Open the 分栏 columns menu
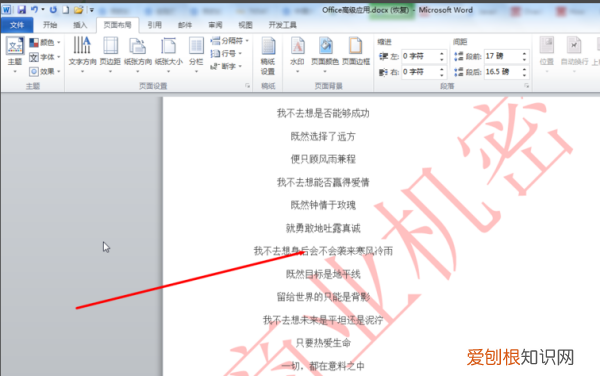Image resolution: width=600 pixels, height=376 pixels. [196, 55]
